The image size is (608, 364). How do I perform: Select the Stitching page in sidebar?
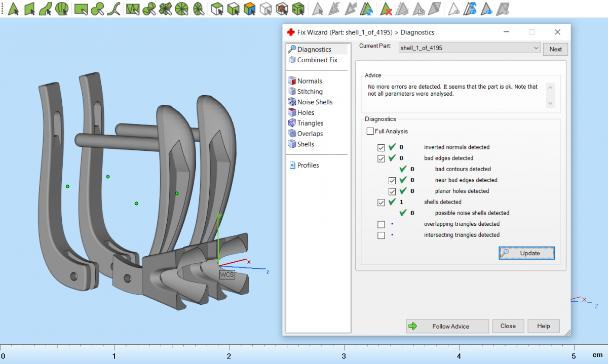tap(310, 92)
